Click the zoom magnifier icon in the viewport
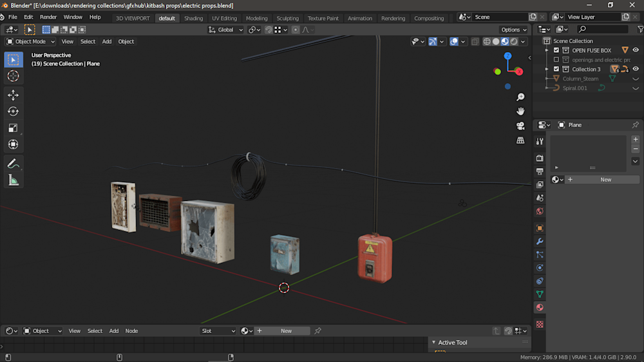644x362 pixels. 520,97
